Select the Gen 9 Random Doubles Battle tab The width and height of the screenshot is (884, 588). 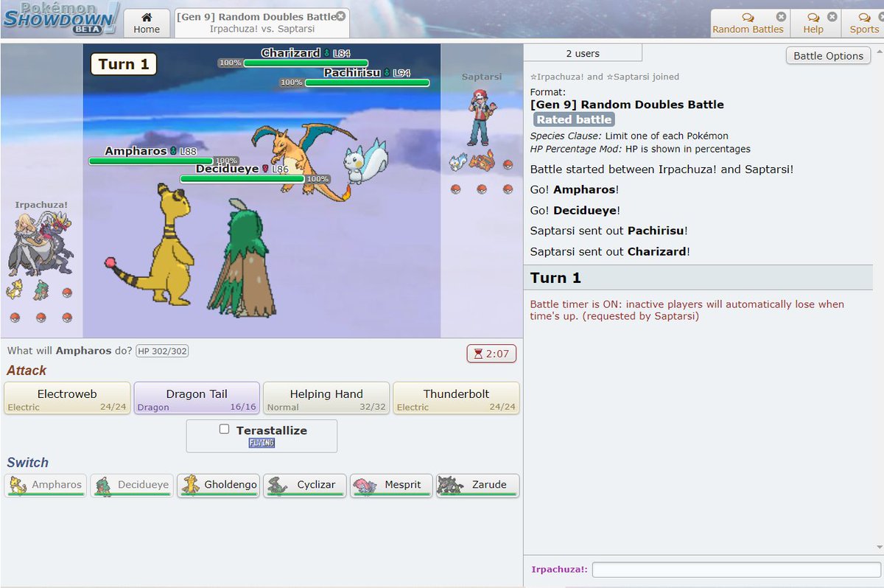pos(262,23)
